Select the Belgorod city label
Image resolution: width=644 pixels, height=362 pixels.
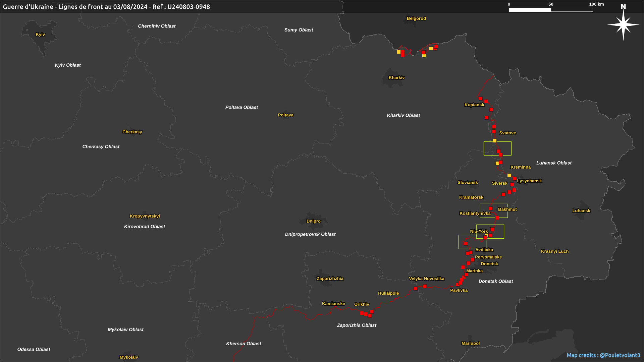(x=416, y=18)
